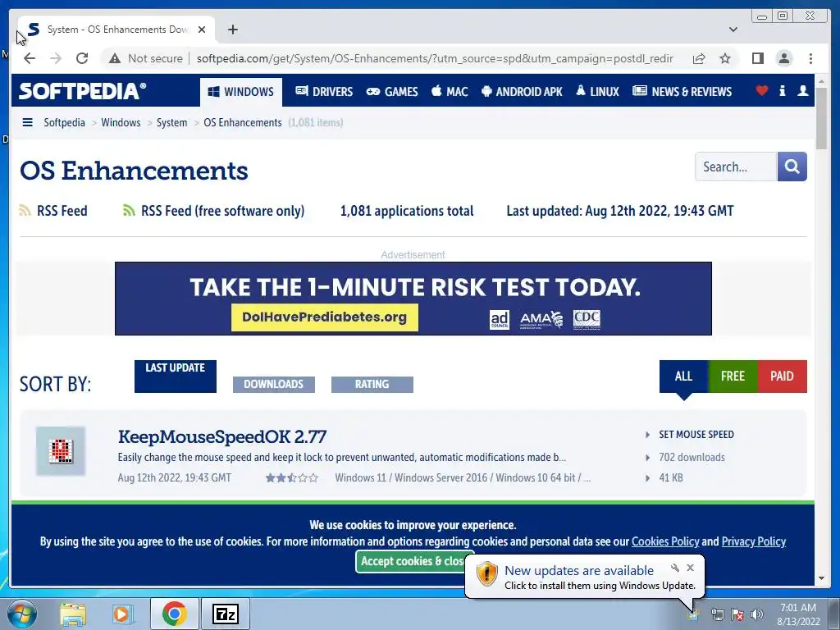Open the Linux section
The image size is (840, 630).
click(x=597, y=92)
